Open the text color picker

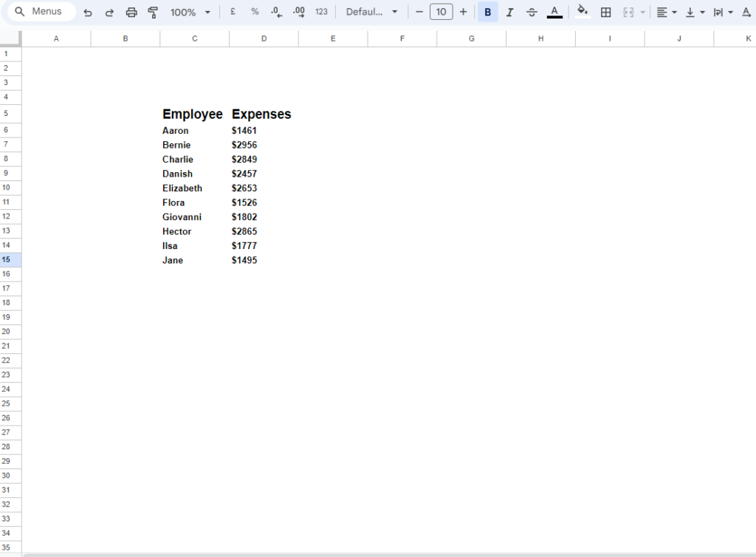coord(554,12)
